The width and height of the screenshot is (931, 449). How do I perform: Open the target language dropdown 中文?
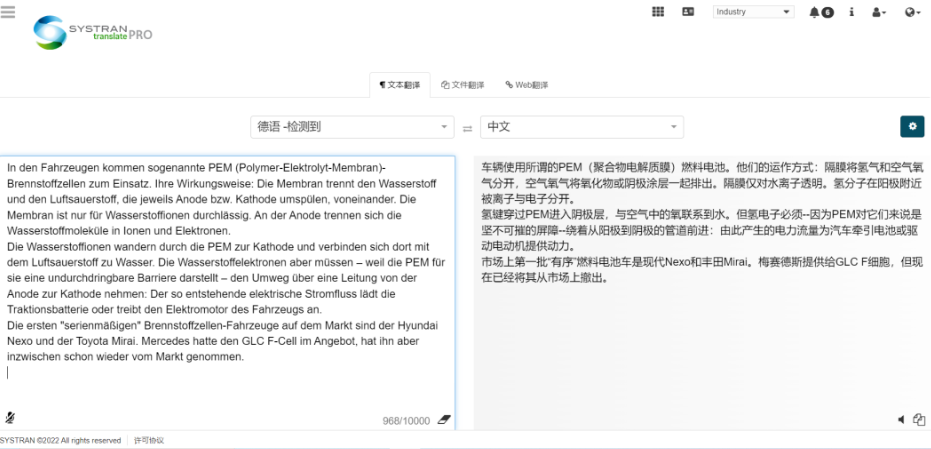coord(582,127)
